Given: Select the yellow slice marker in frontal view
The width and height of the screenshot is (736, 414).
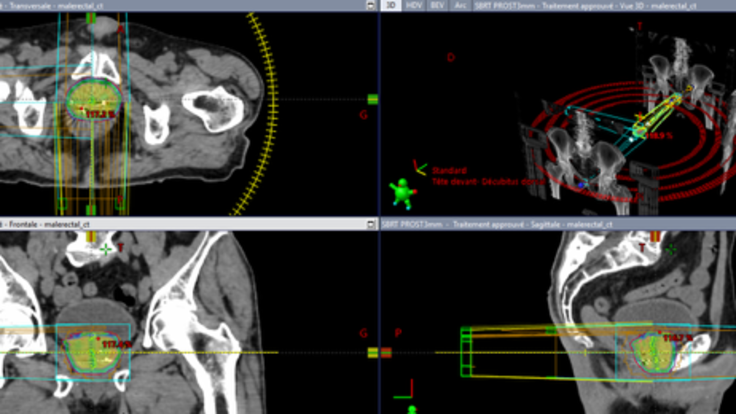Looking at the screenshot, I should tap(373, 353).
